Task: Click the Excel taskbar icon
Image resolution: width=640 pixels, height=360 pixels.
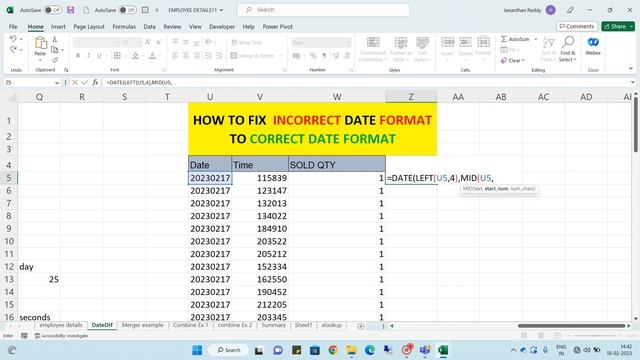Action: pyautogui.click(x=443, y=350)
